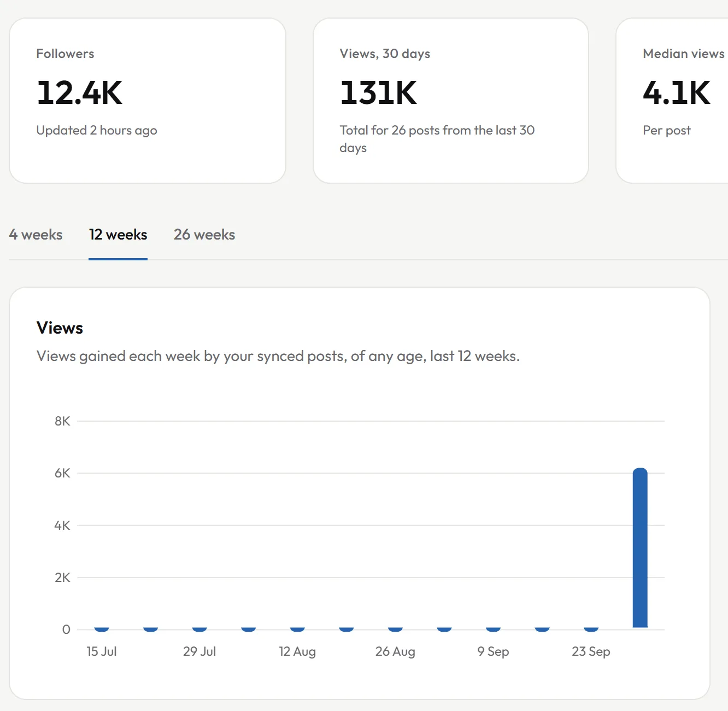
Task: Click the 2K axis label
Action: pos(62,578)
